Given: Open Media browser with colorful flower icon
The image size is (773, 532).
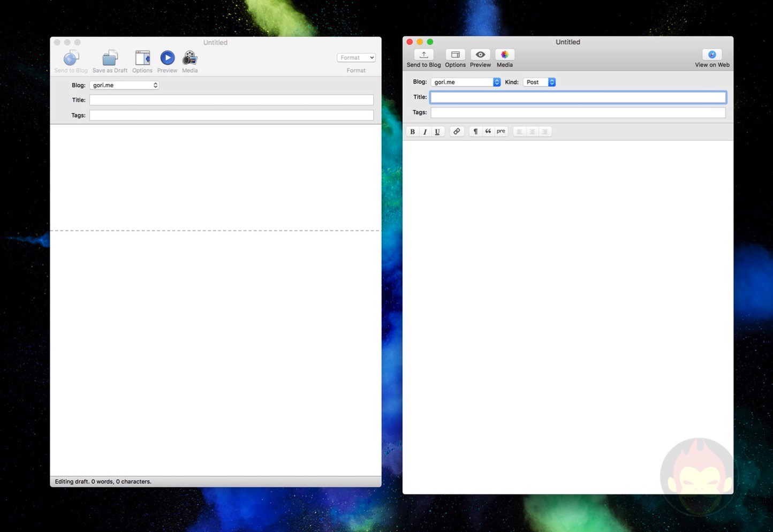Looking at the screenshot, I should click(x=504, y=55).
